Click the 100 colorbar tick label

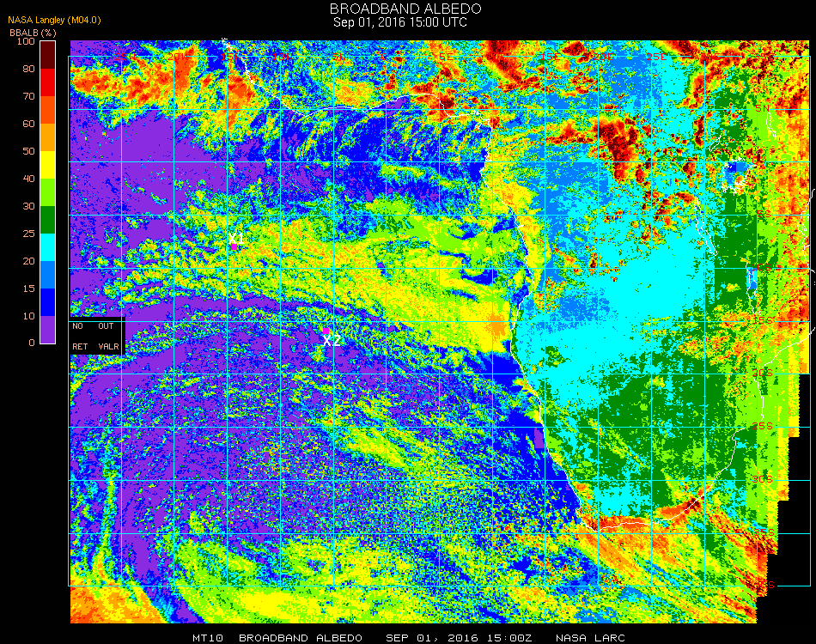(x=26, y=41)
